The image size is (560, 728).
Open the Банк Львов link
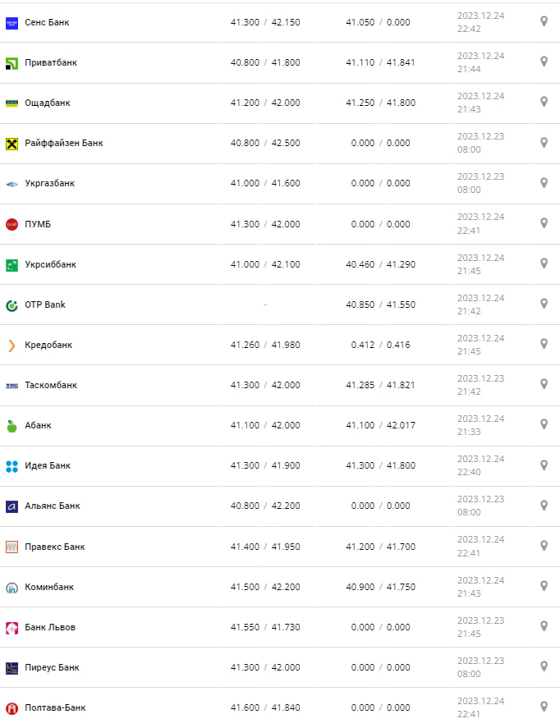coord(50,627)
